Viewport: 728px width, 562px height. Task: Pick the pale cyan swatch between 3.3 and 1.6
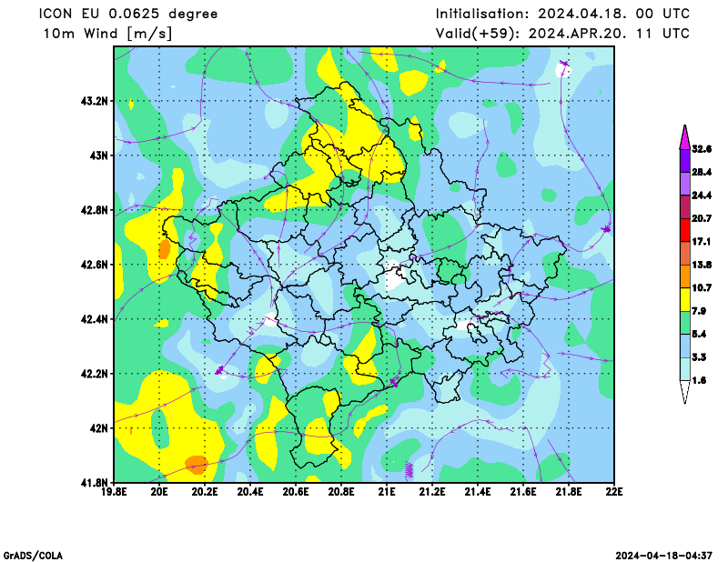(685, 368)
